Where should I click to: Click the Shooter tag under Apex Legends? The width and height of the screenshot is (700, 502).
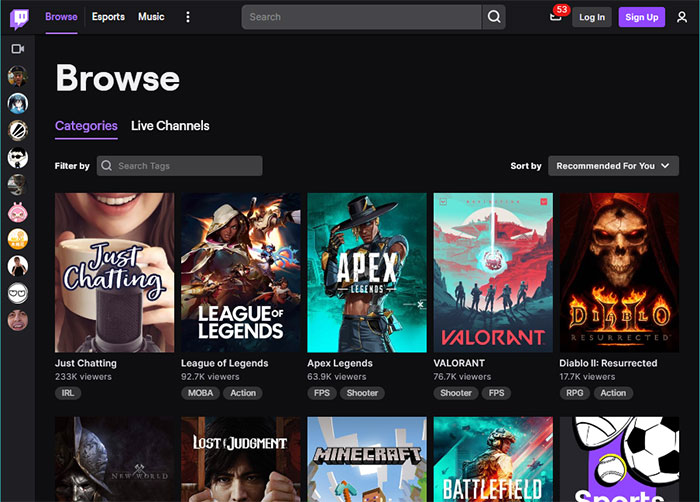362,393
